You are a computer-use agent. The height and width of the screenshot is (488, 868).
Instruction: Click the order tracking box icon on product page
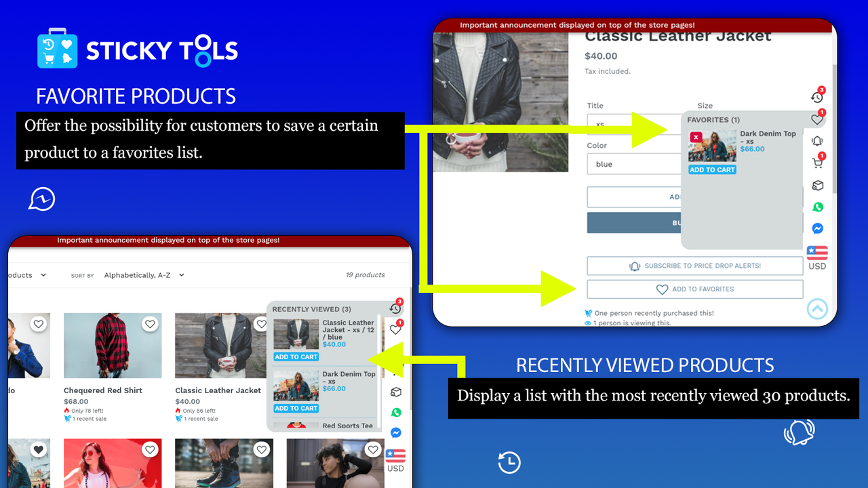[x=818, y=185]
